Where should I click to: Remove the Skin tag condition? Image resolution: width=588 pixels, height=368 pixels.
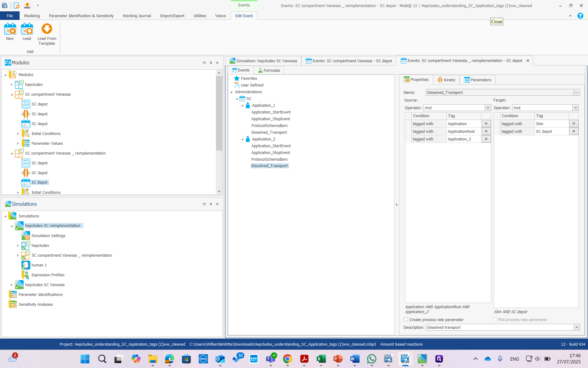pos(574,123)
